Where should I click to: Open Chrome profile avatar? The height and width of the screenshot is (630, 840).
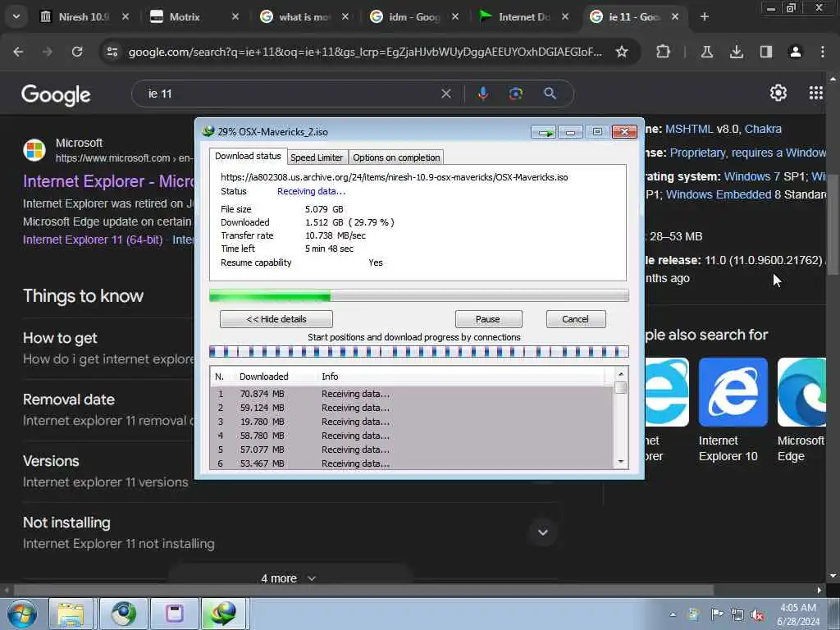point(796,52)
